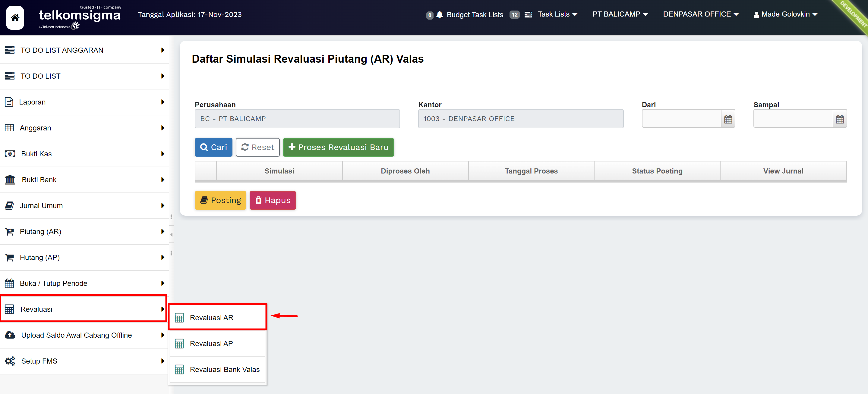Open the PT BALICAMP company dropdown
This screenshot has width=868, height=394.
620,14
